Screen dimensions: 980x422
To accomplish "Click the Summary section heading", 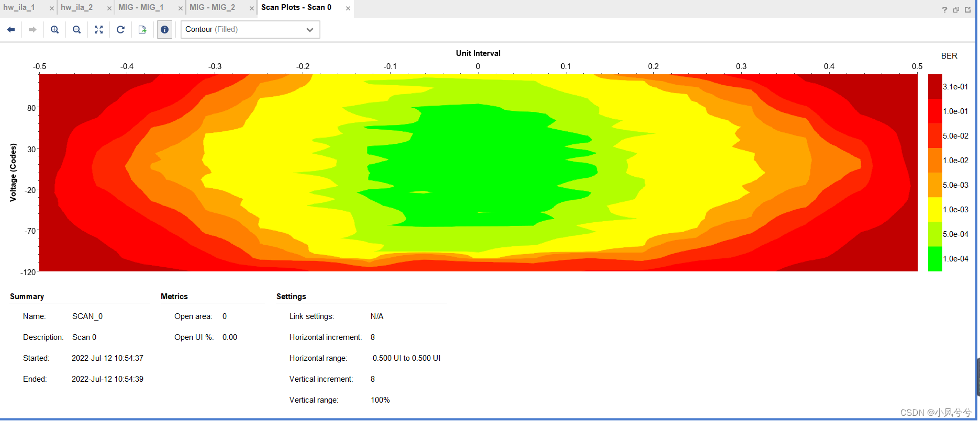I will [27, 296].
